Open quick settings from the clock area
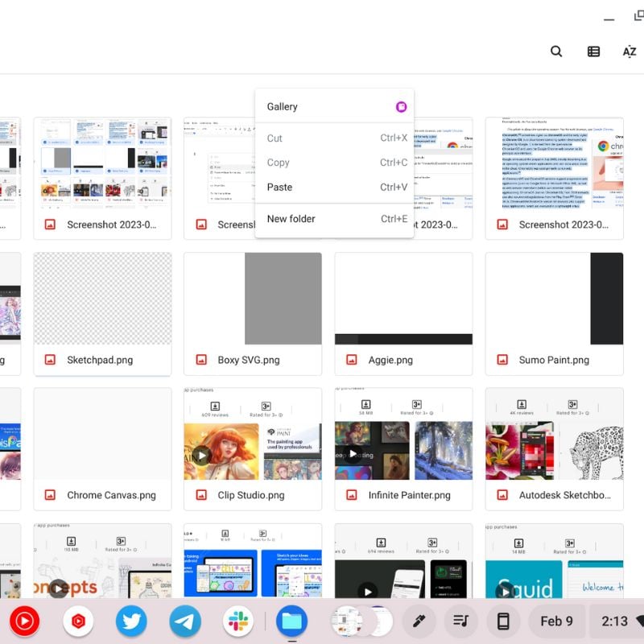This screenshot has width=644, height=644. click(616, 621)
